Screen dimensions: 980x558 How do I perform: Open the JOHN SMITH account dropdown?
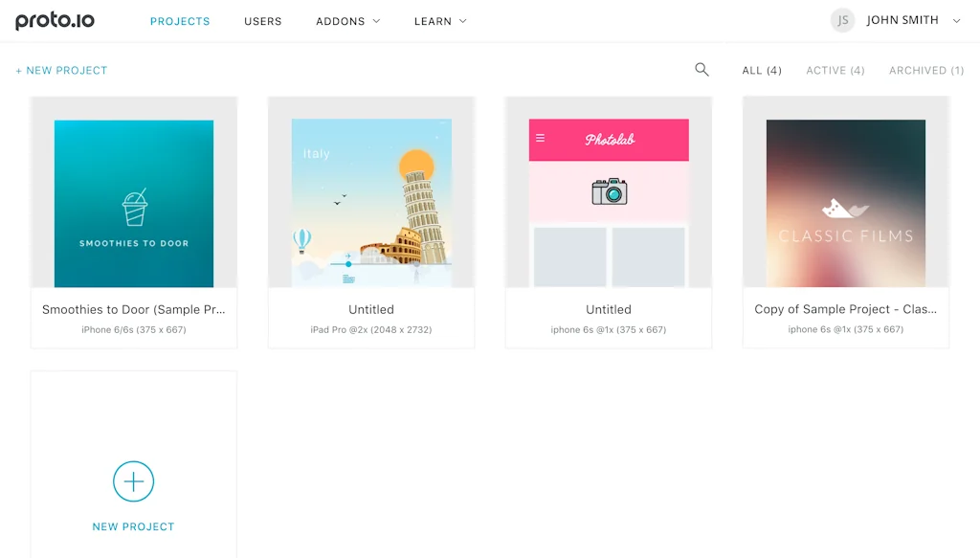(x=902, y=19)
